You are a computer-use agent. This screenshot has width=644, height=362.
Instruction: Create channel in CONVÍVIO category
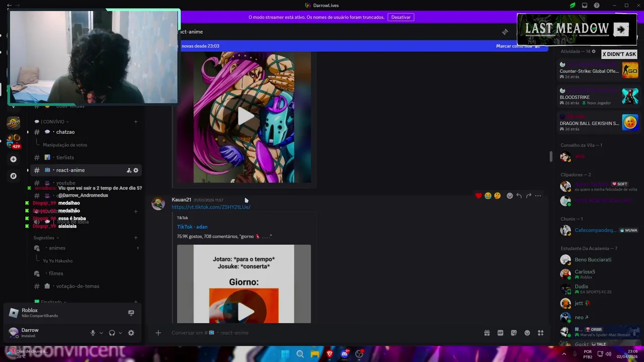coord(136,122)
